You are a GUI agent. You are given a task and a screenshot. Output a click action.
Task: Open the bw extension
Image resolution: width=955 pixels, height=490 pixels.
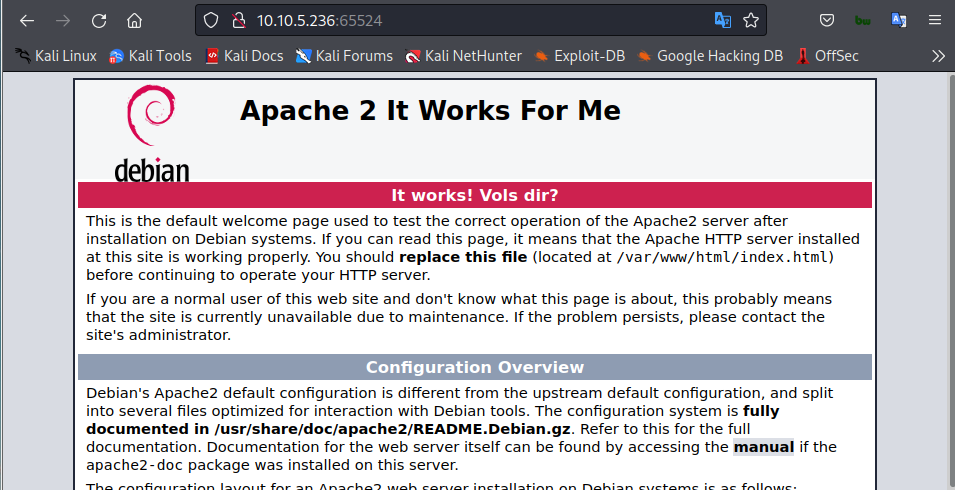tap(863, 20)
